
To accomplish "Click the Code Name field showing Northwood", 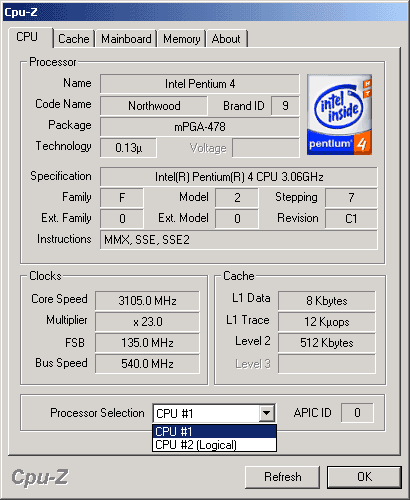I will pos(154,106).
